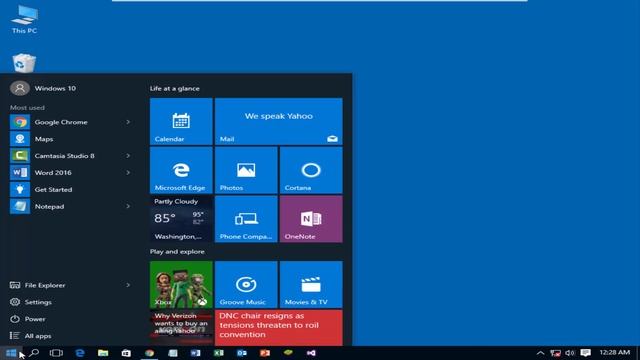Select the Recycle Bin desktop icon
The width and height of the screenshot is (640, 360).
coord(24,63)
